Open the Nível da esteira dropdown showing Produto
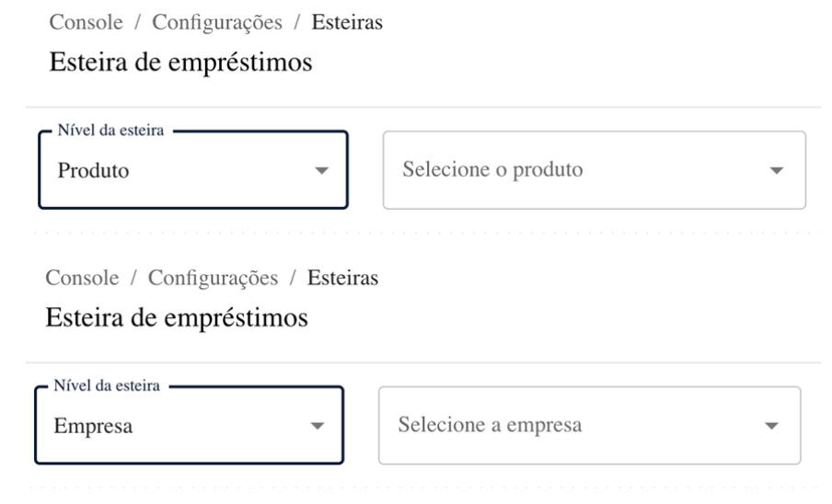 [193, 171]
